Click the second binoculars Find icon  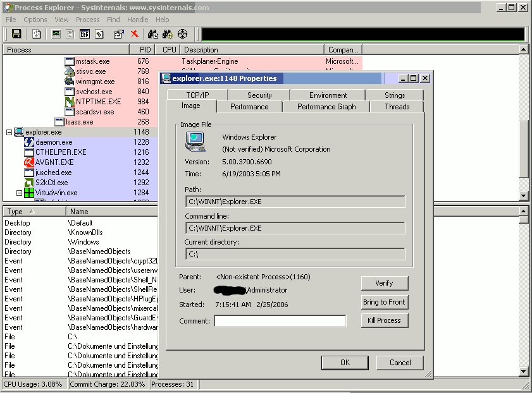(167, 34)
